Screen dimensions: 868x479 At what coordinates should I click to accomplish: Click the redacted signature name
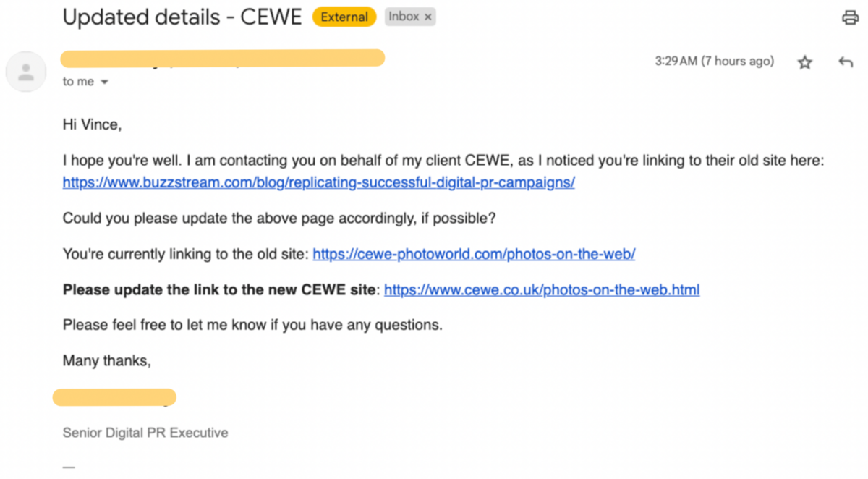click(114, 397)
